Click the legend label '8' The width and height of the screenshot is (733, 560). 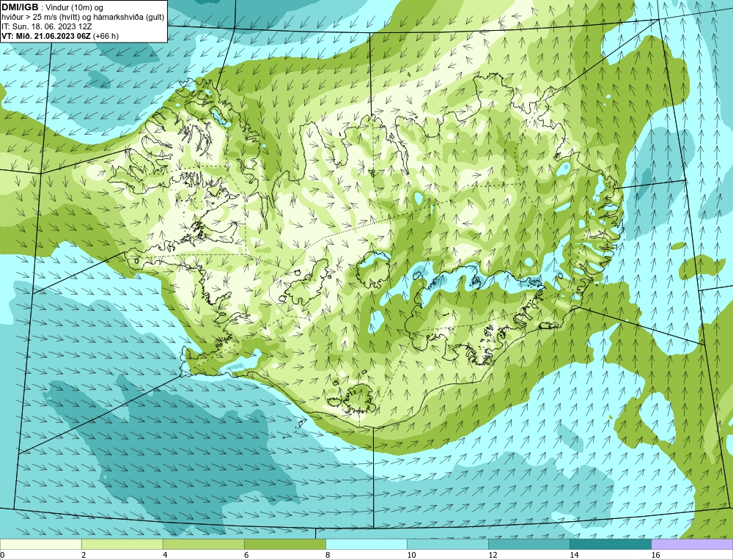[328, 555]
